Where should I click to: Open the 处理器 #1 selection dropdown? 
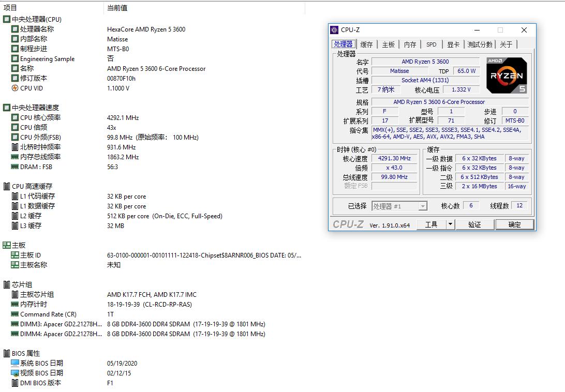click(399, 206)
